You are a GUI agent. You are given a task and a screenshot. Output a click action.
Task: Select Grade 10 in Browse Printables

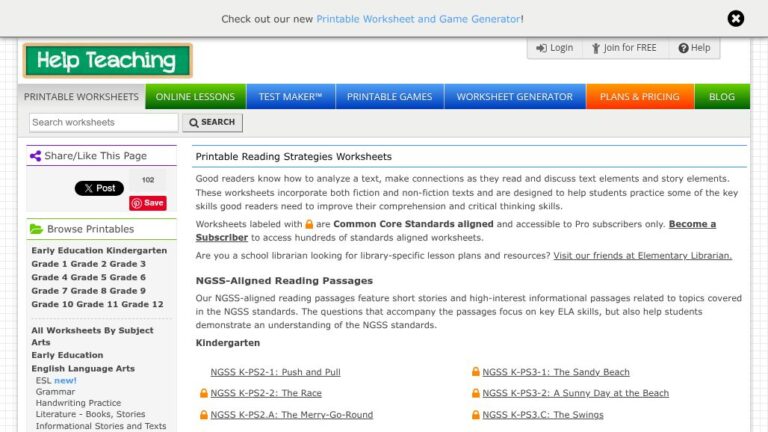coord(52,304)
